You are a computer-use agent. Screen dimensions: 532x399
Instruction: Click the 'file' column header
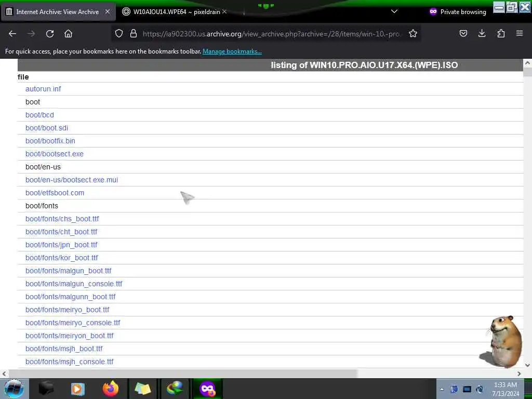point(23,77)
